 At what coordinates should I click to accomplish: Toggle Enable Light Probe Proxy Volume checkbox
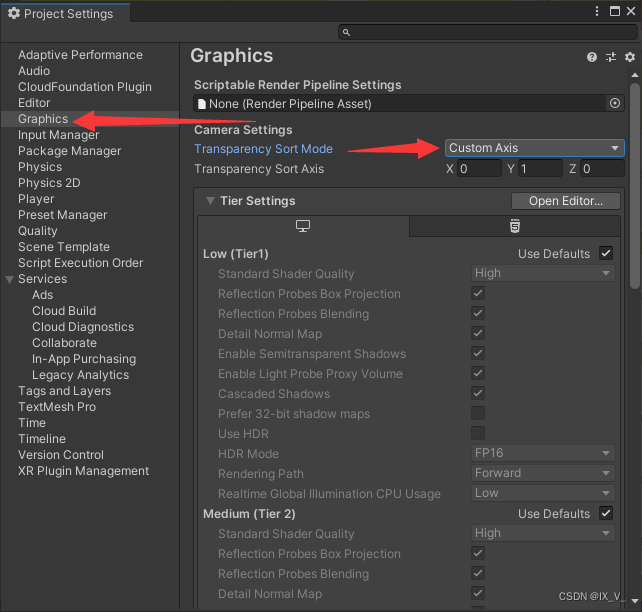point(478,373)
